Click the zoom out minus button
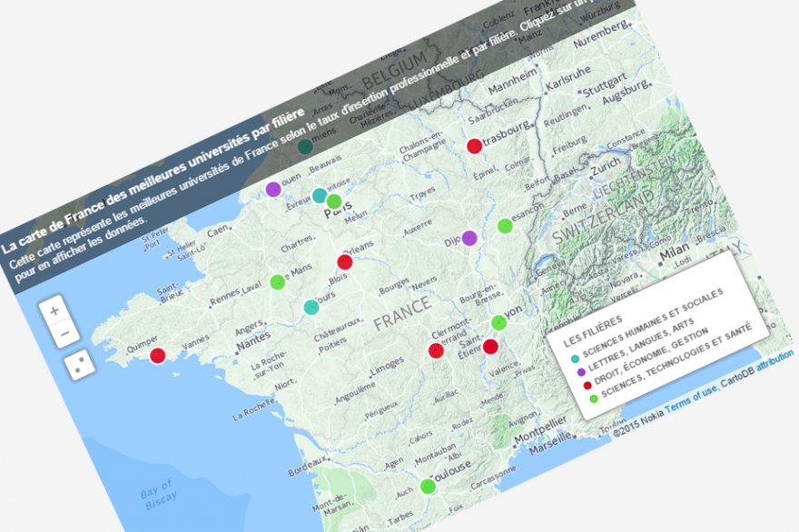Image resolution: width=799 pixels, height=532 pixels. point(65,334)
